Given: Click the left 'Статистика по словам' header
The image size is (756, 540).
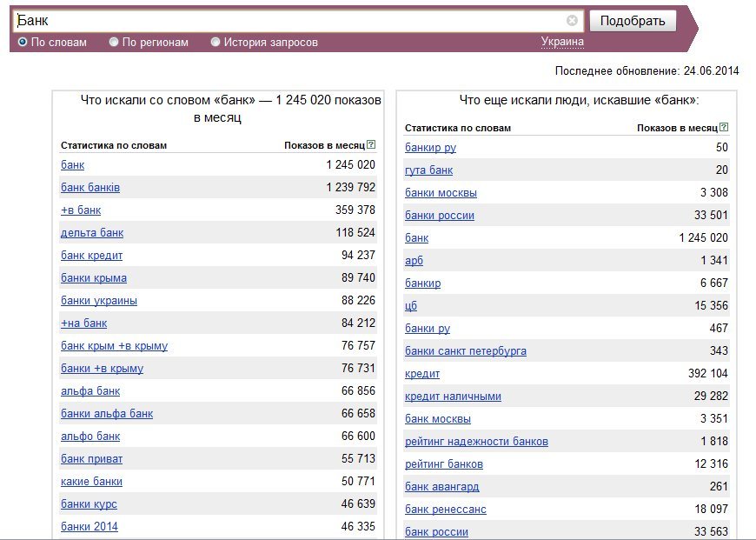Looking at the screenshot, I should click(x=114, y=145).
